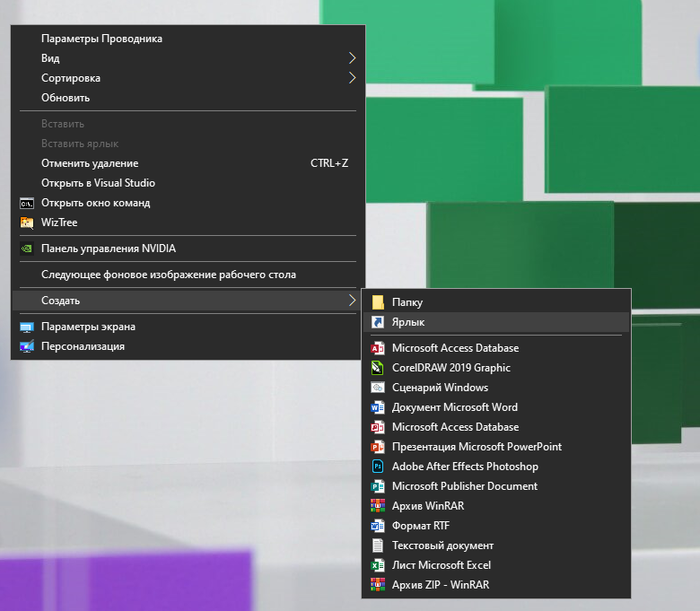Expand the Сортировка submenu arrow
700x611 pixels.
coord(352,78)
